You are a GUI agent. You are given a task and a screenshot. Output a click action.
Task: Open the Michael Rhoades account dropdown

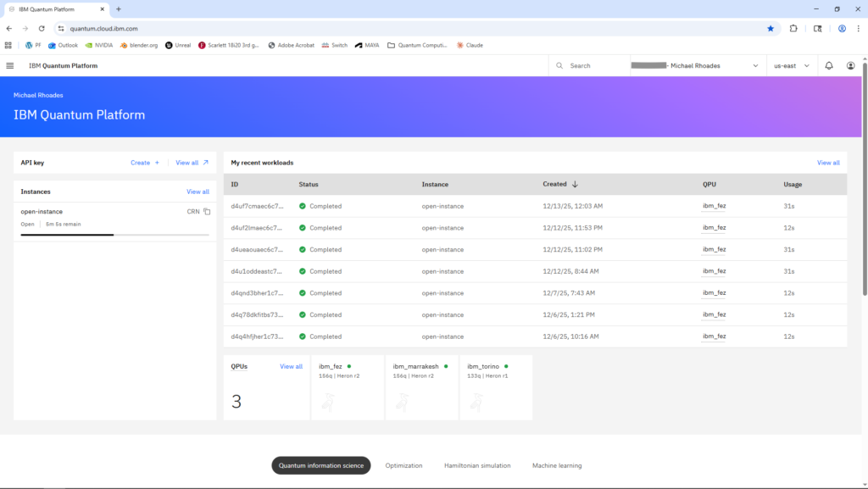coord(695,65)
